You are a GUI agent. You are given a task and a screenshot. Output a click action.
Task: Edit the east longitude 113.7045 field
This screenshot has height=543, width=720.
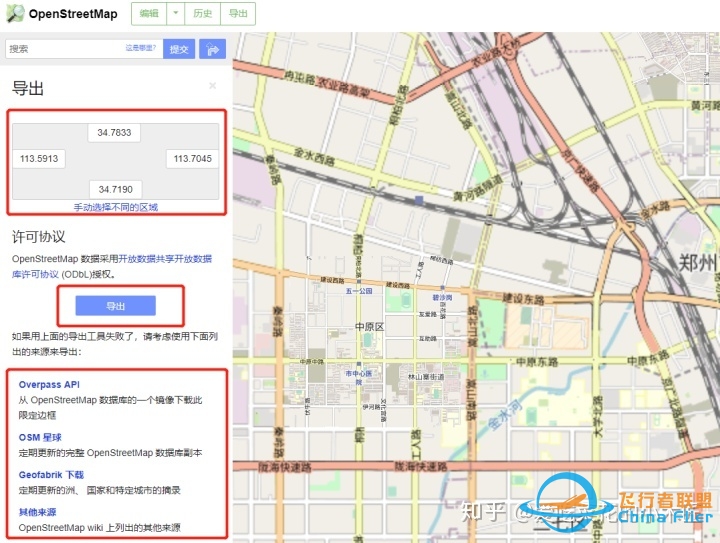(192, 159)
